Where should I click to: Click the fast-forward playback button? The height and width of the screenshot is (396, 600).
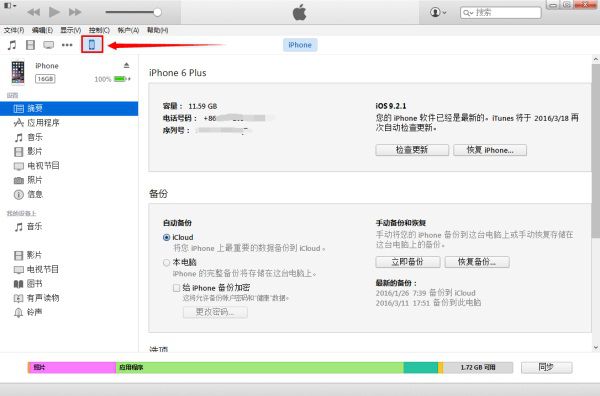pyautogui.click(x=75, y=12)
